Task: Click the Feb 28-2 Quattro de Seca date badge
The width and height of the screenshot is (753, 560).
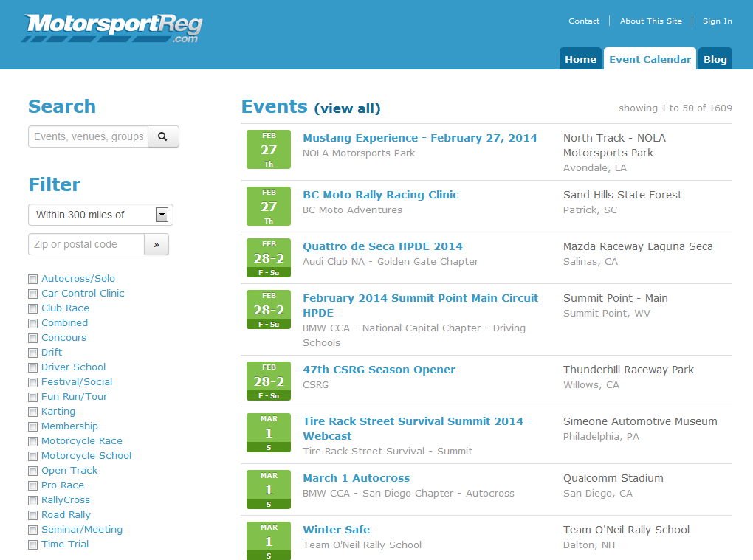Action: click(x=269, y=257)
